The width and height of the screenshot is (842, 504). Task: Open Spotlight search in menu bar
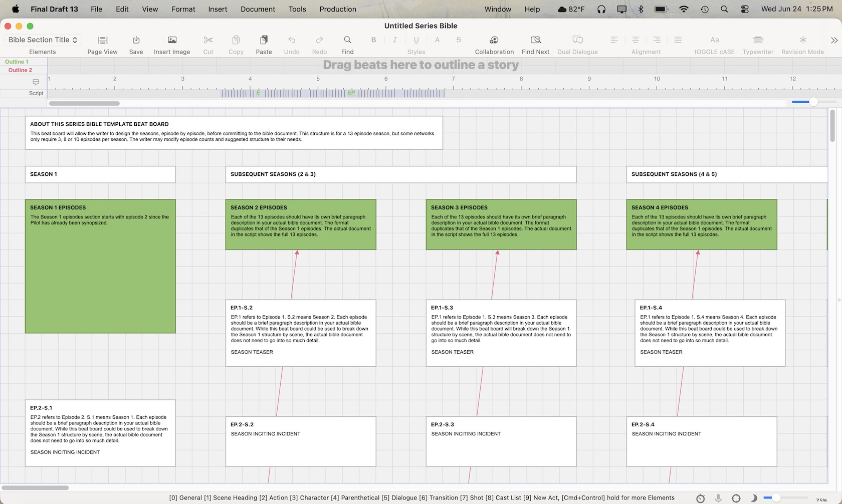(724, 9)
